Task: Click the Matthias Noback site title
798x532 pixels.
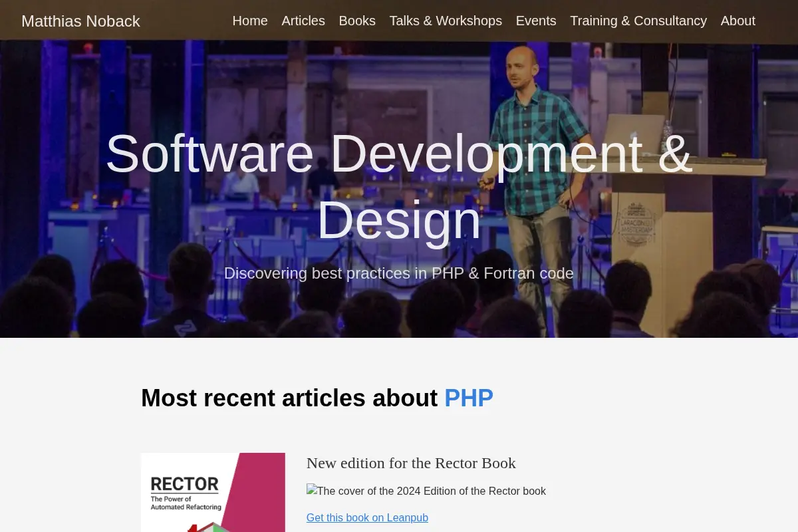Action: [x=80, y=21]
